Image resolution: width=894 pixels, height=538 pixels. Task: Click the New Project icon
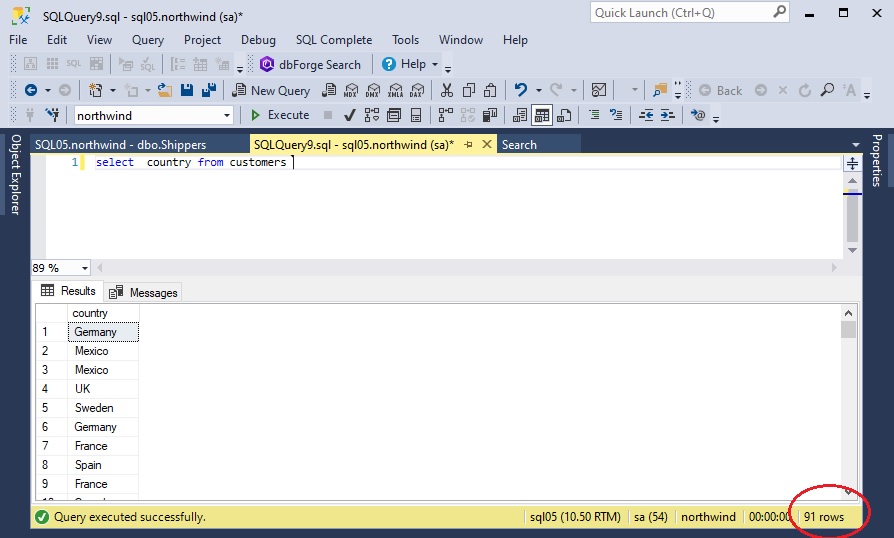96,90
